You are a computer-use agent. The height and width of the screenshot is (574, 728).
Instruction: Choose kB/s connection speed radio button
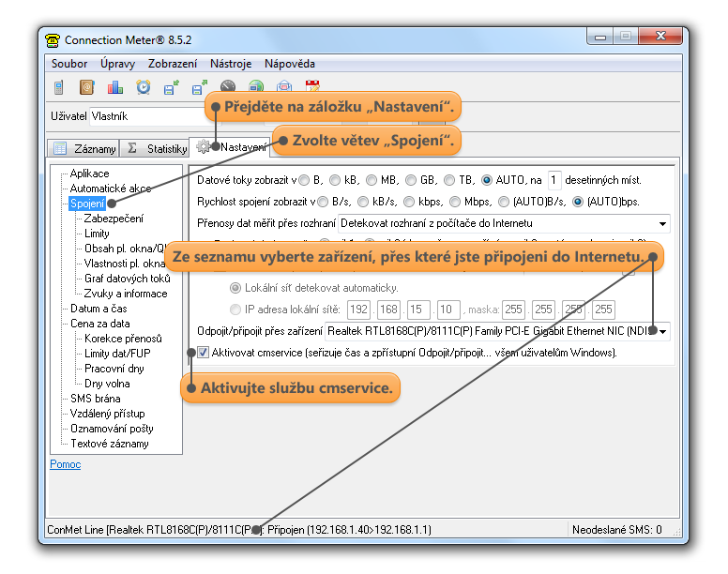pos(363,202)
